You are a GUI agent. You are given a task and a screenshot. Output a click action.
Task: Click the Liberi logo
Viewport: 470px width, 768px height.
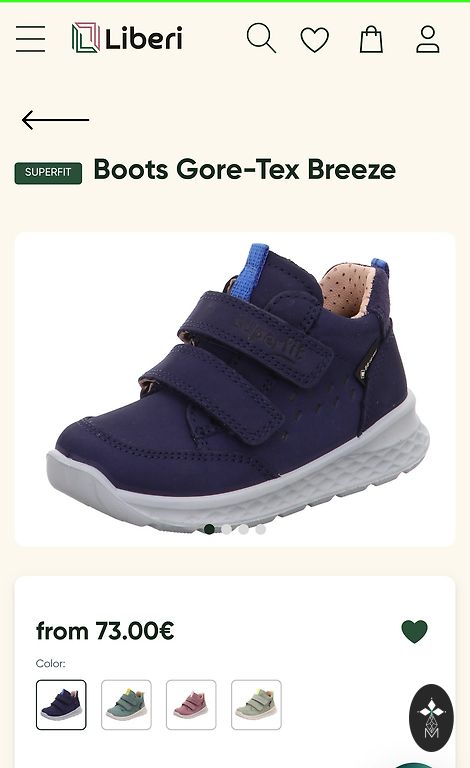point(127,38)
